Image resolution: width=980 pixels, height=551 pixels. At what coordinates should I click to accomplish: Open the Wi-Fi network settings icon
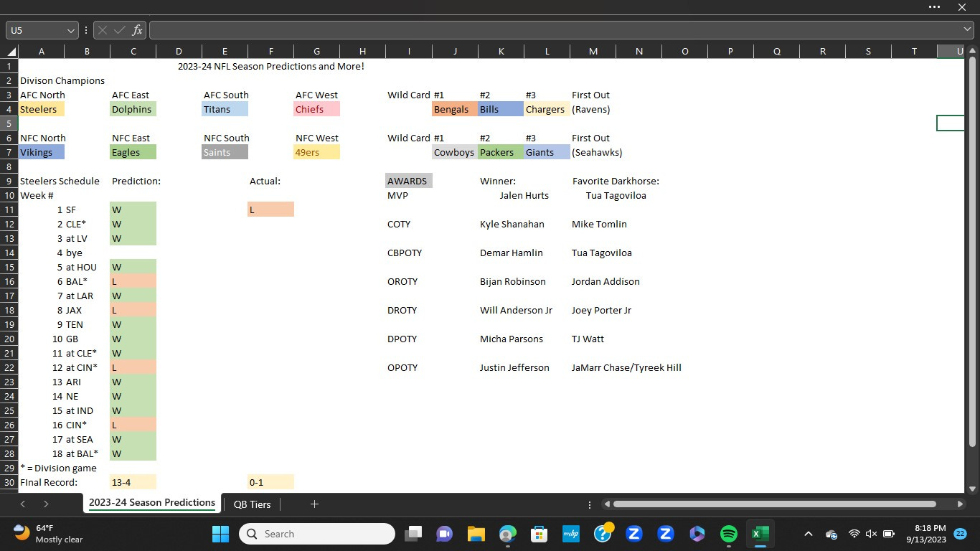(x=854, y=534)
